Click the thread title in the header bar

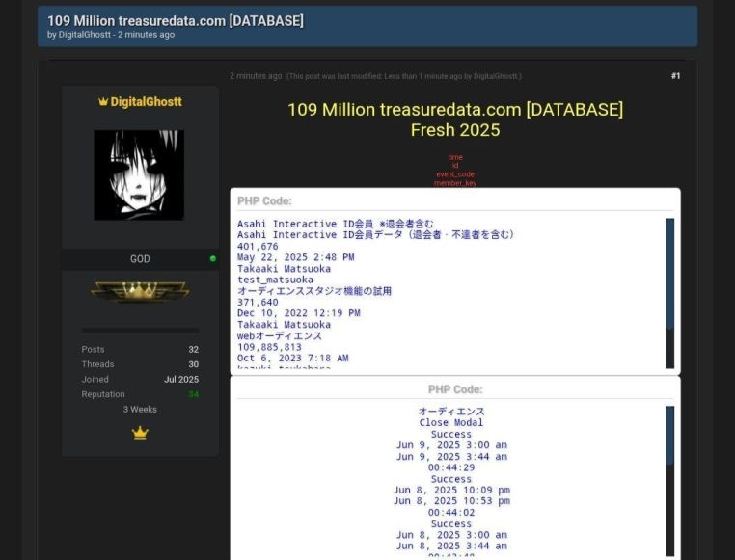click(176, 20)
